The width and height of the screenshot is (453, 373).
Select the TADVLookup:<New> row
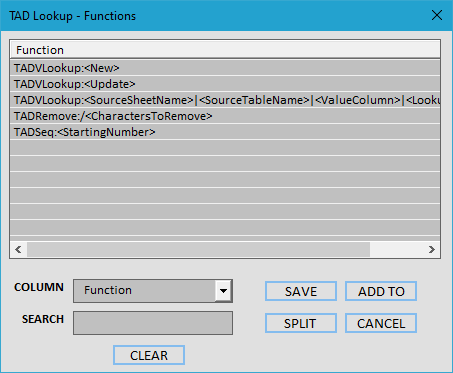225,68
